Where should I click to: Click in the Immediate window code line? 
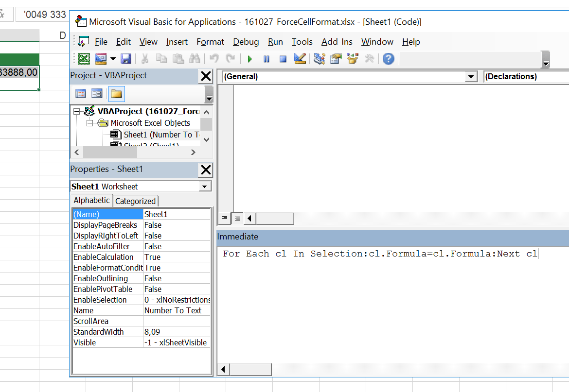click(x=380, y=254)
